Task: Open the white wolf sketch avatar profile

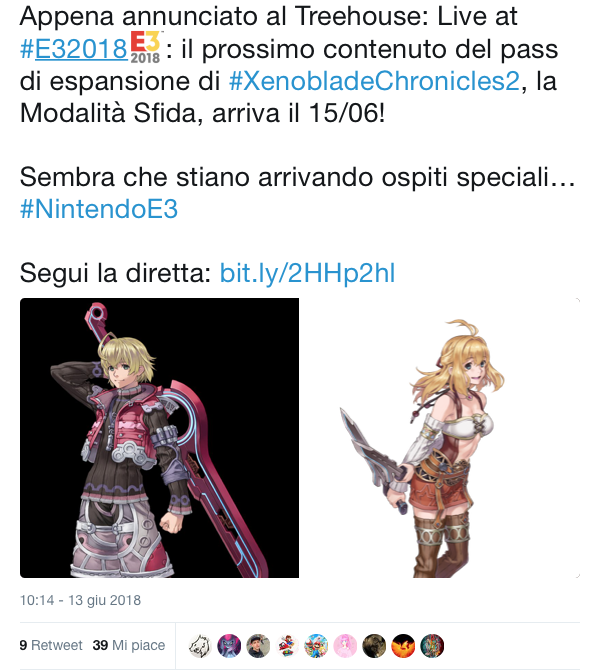Action: 200,645
